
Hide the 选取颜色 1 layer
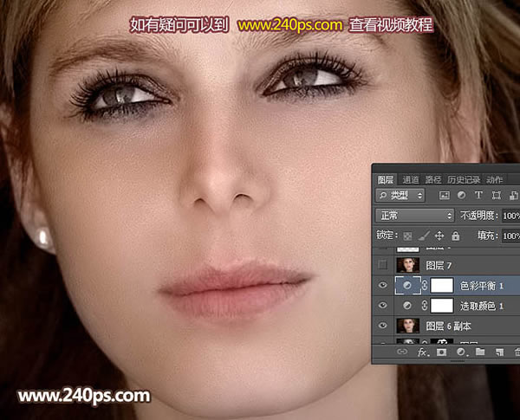[x=383, y=306]
